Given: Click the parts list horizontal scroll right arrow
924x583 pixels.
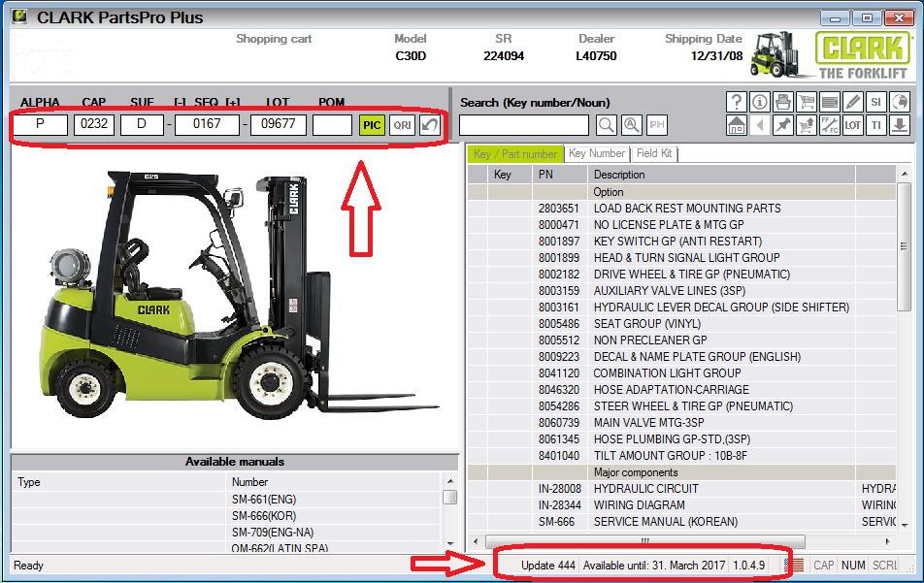Looking at the screenshot, I should (x=888, y=541).
